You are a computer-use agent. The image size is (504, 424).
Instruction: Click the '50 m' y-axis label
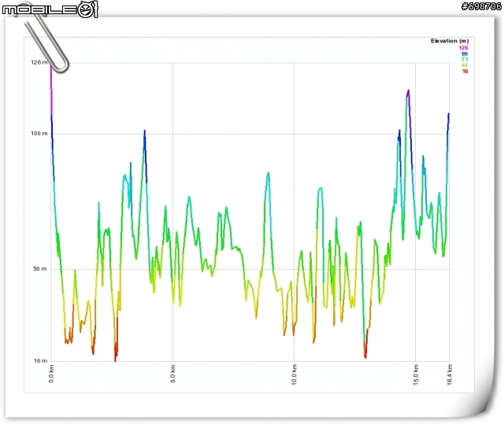tap(40, 269)
